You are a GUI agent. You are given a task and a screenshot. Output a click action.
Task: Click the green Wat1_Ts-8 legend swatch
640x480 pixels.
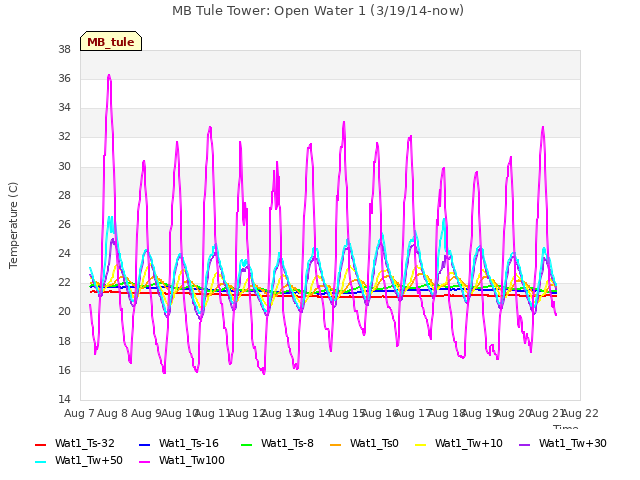[x=247, y=444]
